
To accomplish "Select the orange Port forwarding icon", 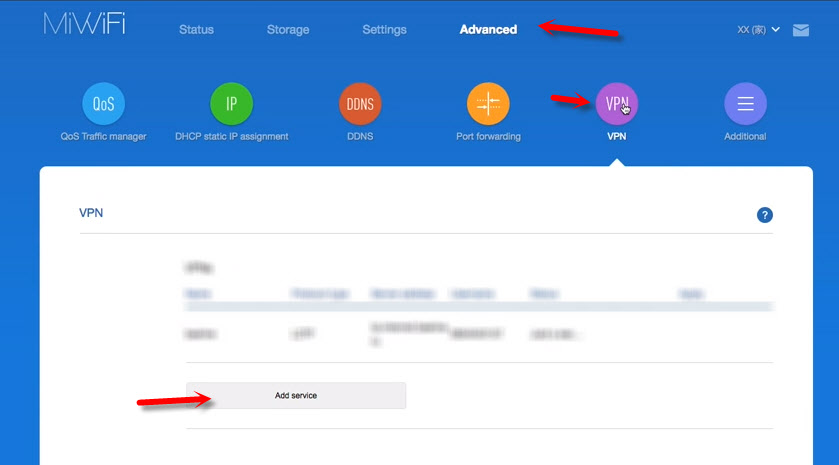I will click(x=488, y=104).
